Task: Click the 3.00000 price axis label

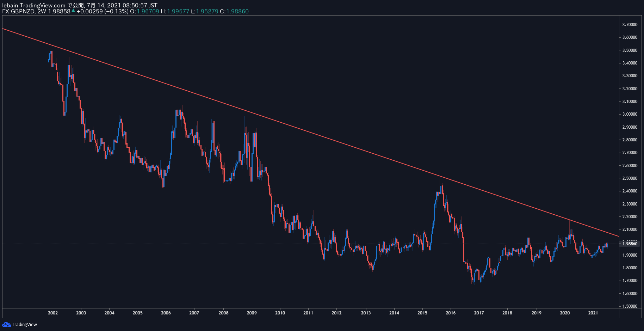Action: pyautogui.click(x=630, y=114)
